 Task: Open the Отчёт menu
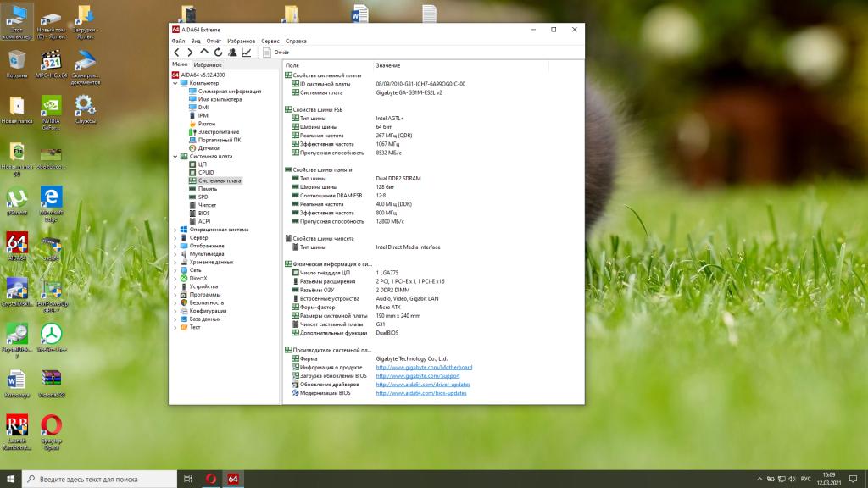click(214, 41)
